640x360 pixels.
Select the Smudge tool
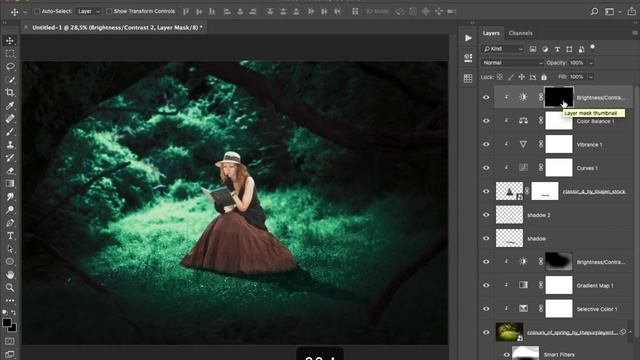[x=10, y=197]
